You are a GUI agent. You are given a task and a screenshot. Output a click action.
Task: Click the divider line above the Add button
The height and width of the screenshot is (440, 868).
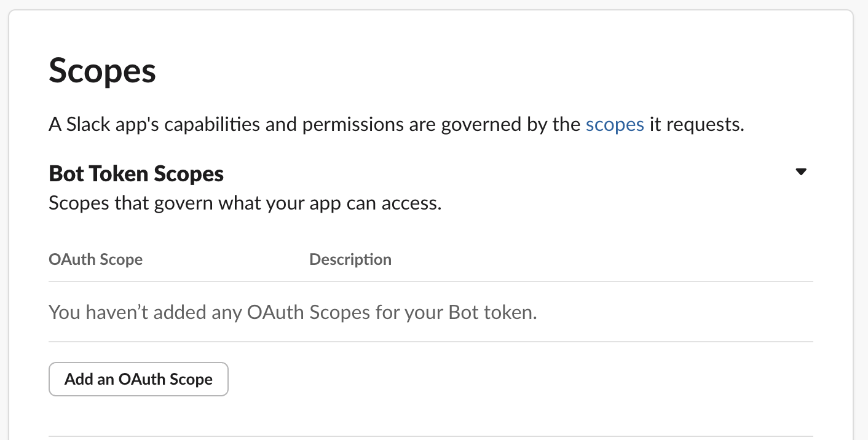(x=430, y=342)
